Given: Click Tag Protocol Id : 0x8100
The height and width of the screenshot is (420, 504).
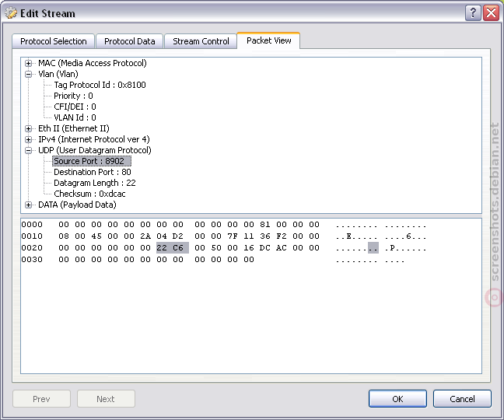Looking at the screenshot, I should [100, 85].
